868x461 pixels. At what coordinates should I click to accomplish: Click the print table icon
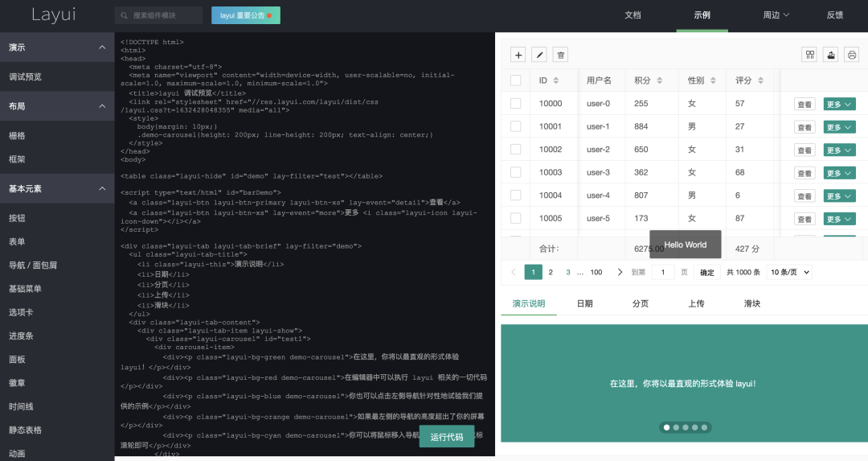[851, 54]
